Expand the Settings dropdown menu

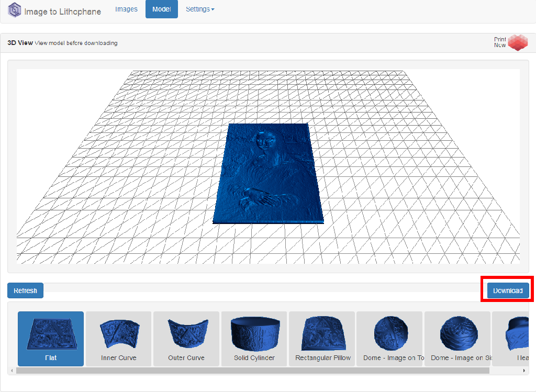click(200, 9)
